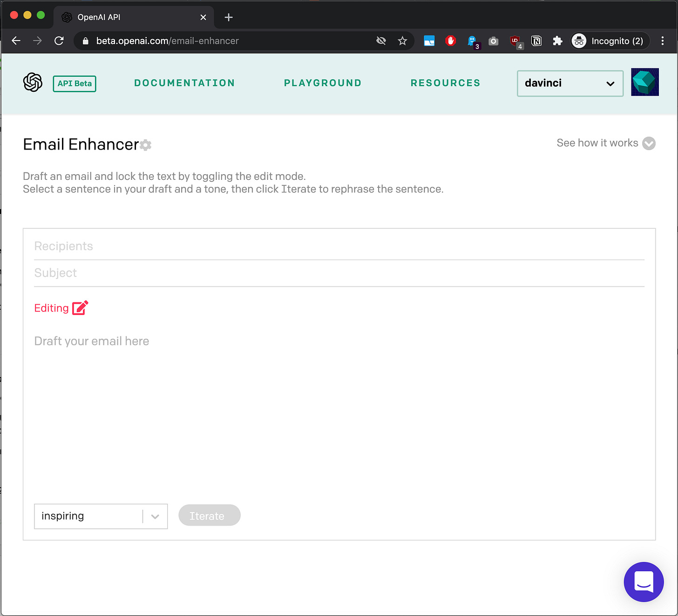Open the Resources navigation link
The height and width of the screenshot is (616, 678).
tap(445, 83)
